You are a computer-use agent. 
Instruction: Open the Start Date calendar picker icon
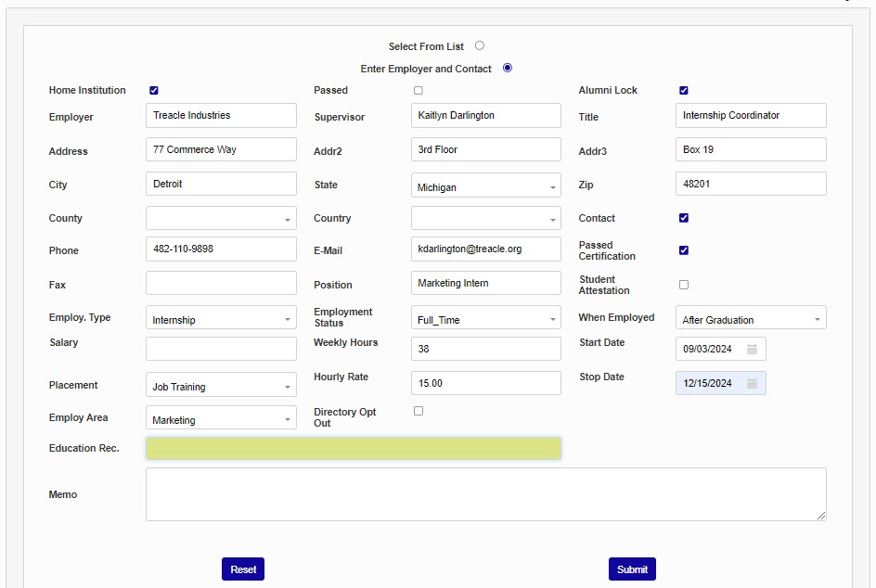tap(753, 350)
